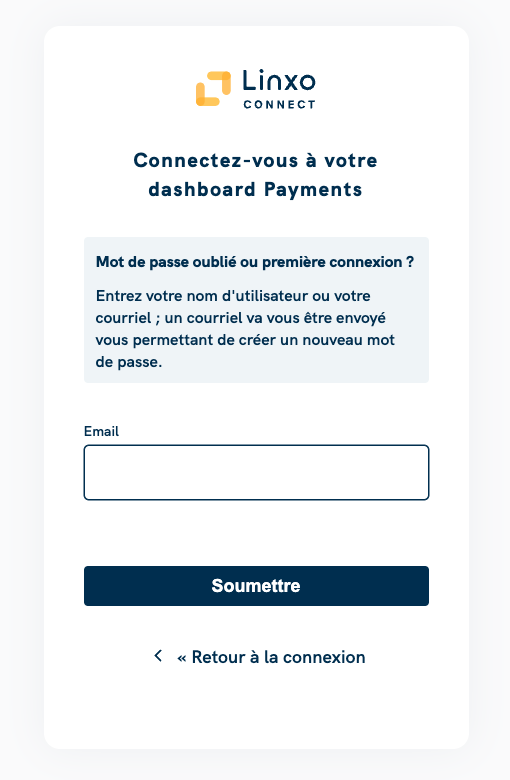Click the word "Payments" in the title

pyautogui.click(x=313, y=190)
